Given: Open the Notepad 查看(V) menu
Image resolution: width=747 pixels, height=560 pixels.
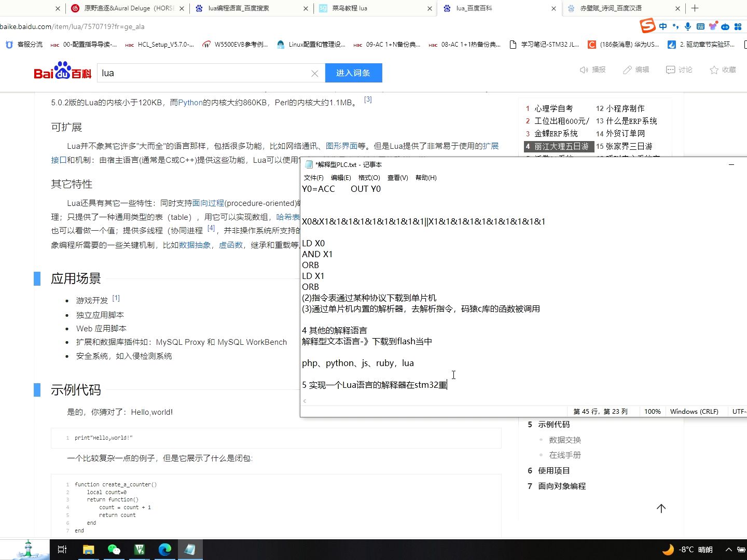Looking at the screenshot, I should (x=398, y=178).
